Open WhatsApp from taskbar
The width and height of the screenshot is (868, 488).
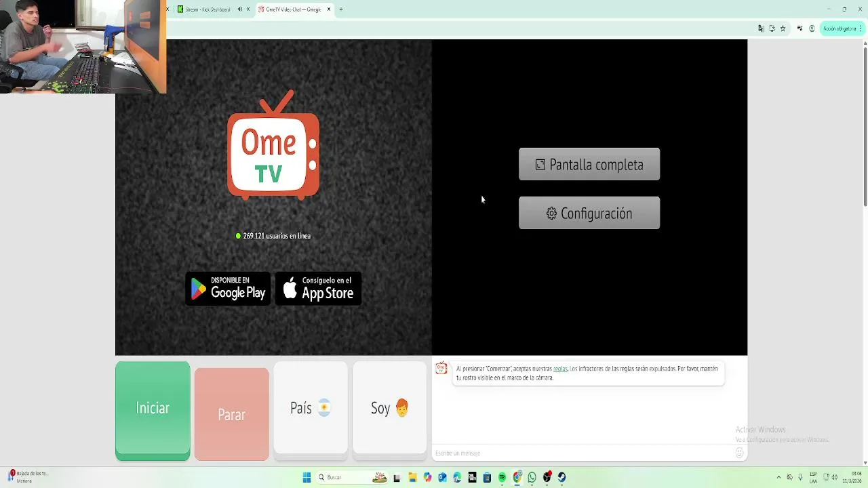click(532, 477)
